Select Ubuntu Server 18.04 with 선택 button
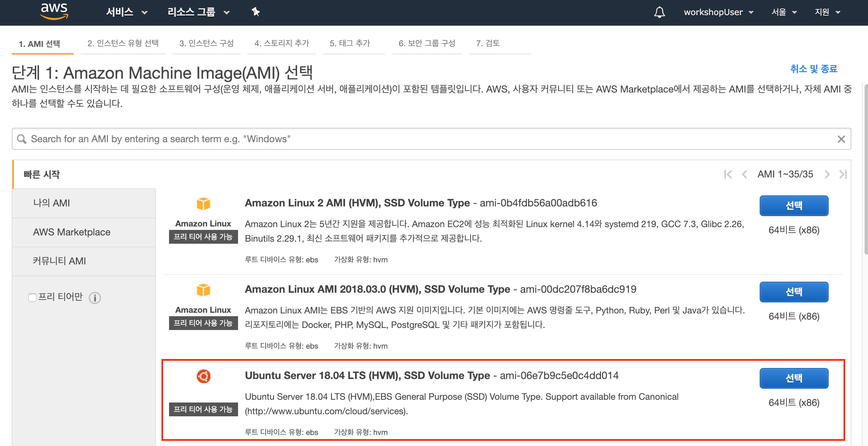 794,378
